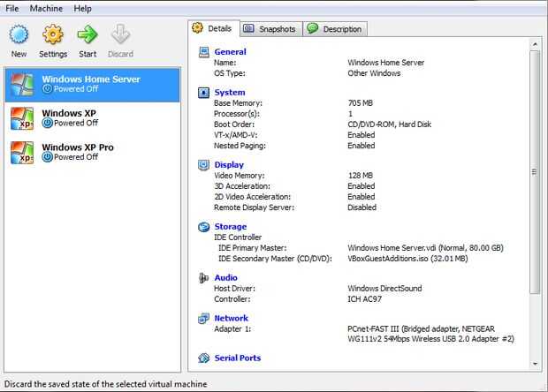548x392 pixels.
Task: Select the Windows XP Pro virtual machine
Action: pyautogui.click(x=93, y=153)
